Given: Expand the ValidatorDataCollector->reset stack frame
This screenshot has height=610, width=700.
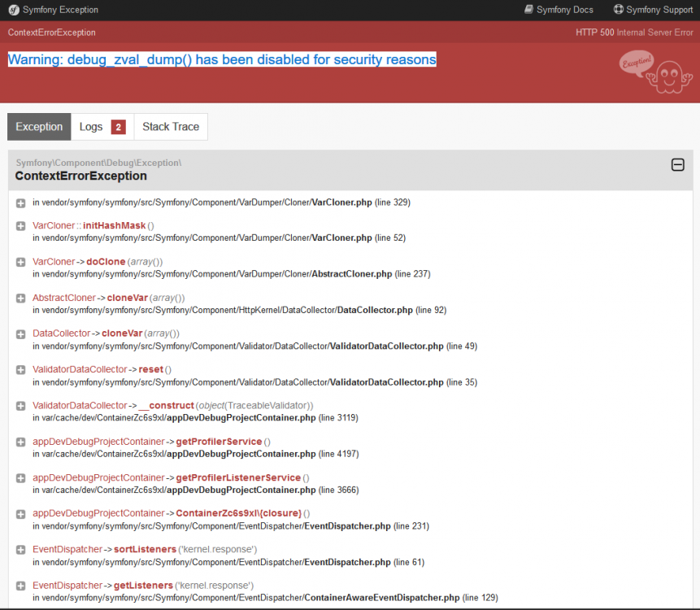Looking at the screenshot, I should click(x=20, y=369).
